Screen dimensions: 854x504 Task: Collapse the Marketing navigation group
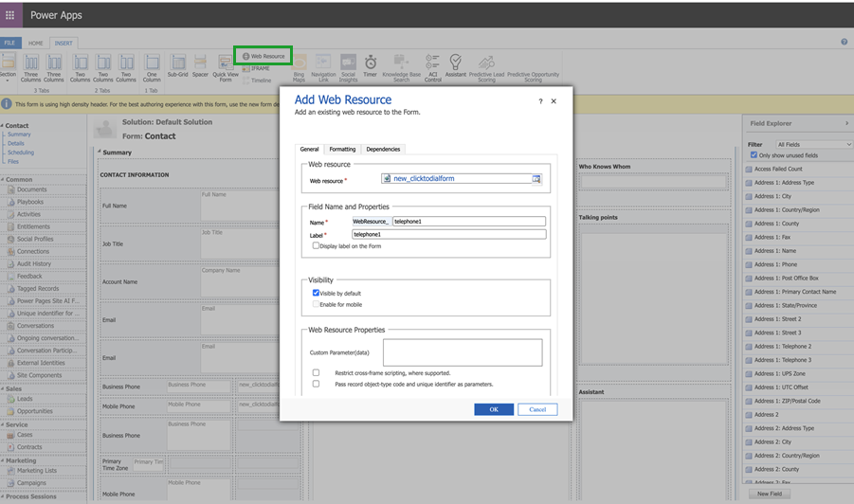[x=2, y=460]
